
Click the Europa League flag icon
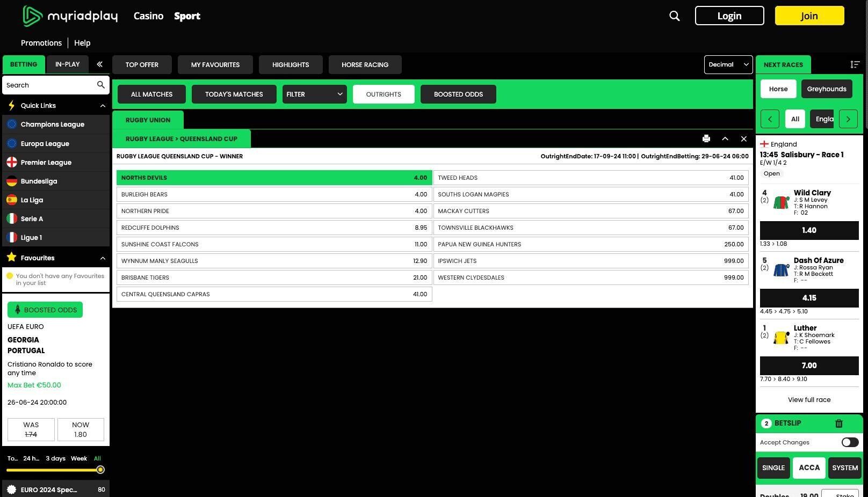(12, 143)
